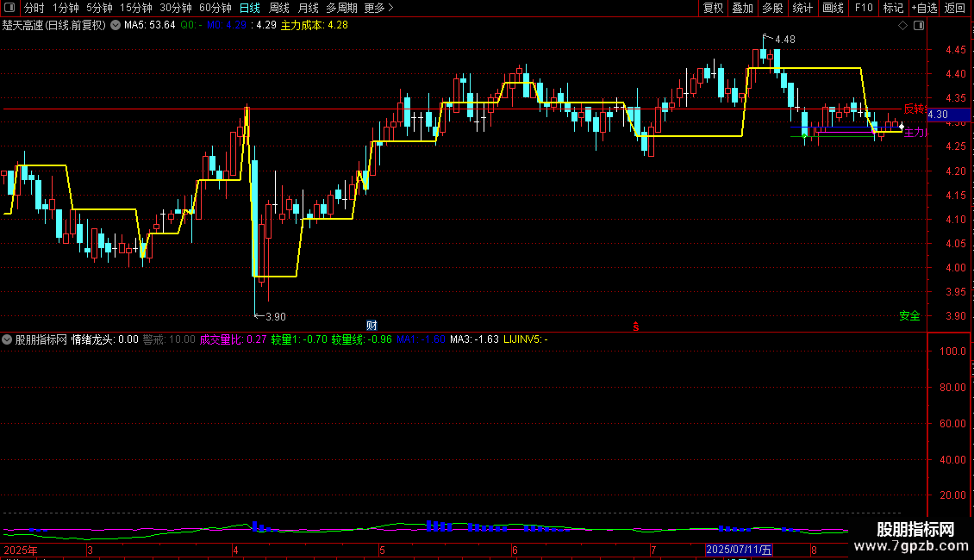Screen dimensions: 974x560
Task: Switch to 月线 monthly chart
Action: coord(308,8)
